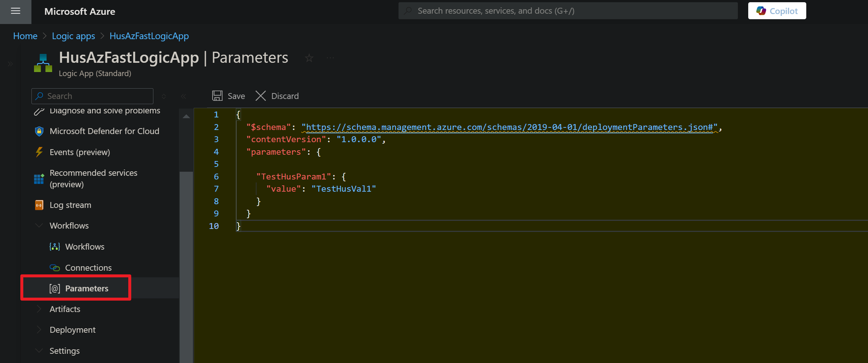The height and width of the screenshot is (363, 868).
Task: Click the Microsoft Azure title
Action: [80, 11]
